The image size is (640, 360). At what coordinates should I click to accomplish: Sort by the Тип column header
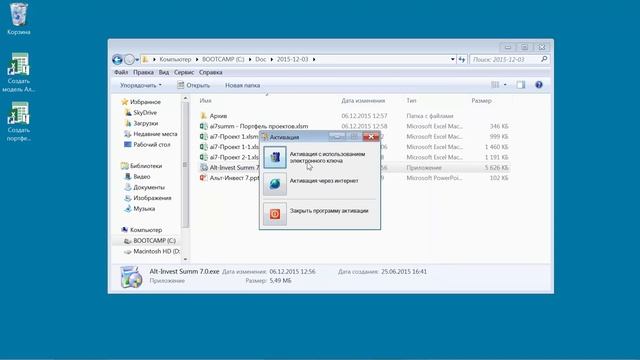click(411, 100)
